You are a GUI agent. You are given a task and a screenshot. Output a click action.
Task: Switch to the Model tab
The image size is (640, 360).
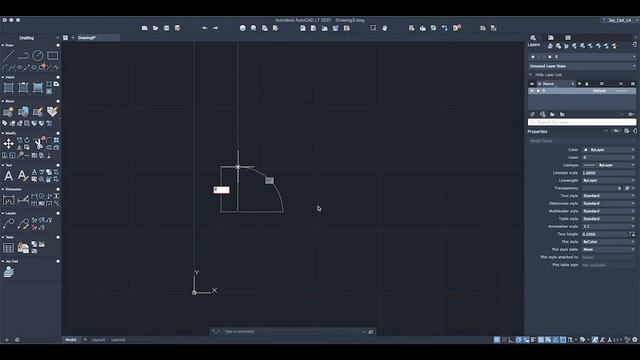[x=71, y=340]
